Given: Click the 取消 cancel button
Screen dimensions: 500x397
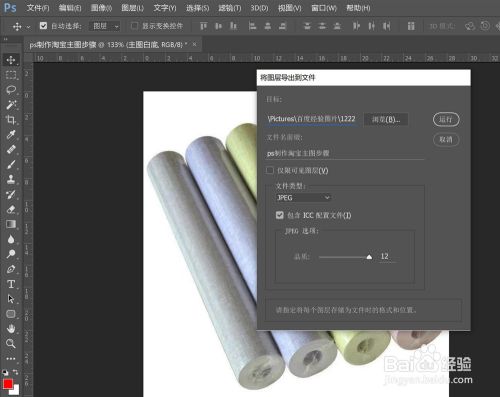Looking at the screenshot, I should pos(446,139).
